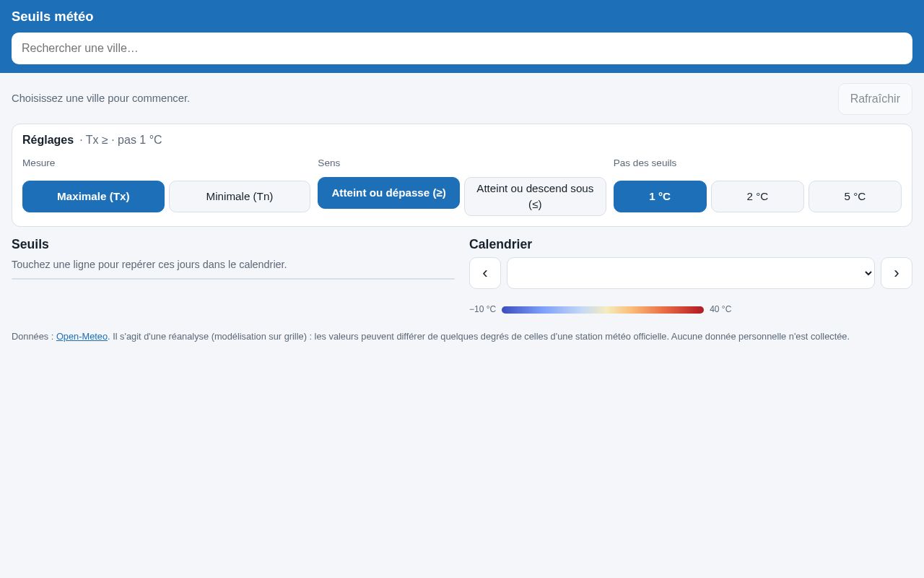924x578 pixels.
Task: Click the −10 °C legend label
Action: pos(482,309)
